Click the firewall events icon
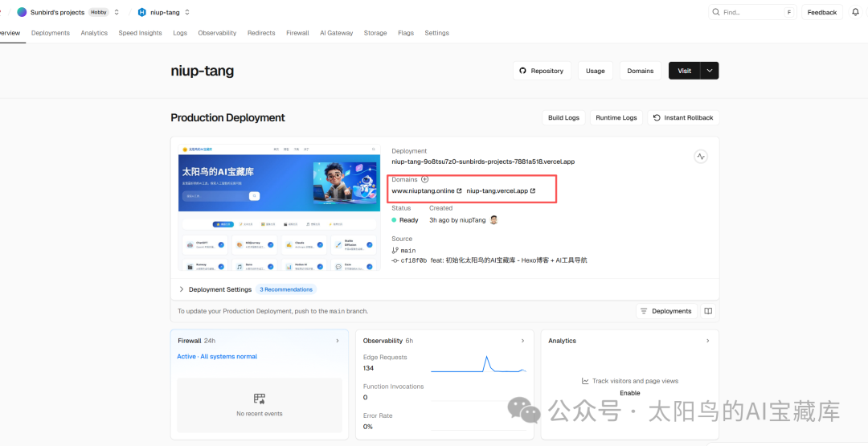Screen dimensions: 868x446 (259, 399)
